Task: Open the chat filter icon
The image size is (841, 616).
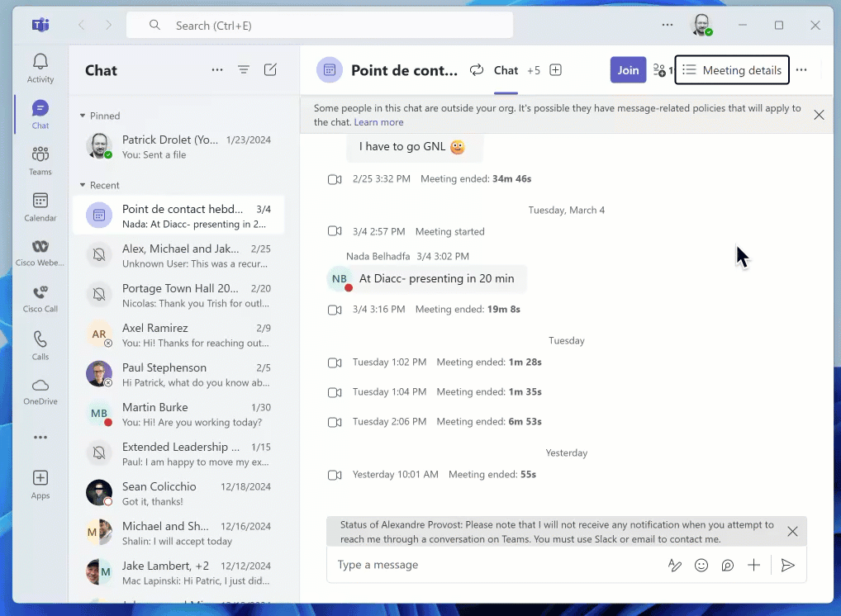Action: [x=244, y=70]
